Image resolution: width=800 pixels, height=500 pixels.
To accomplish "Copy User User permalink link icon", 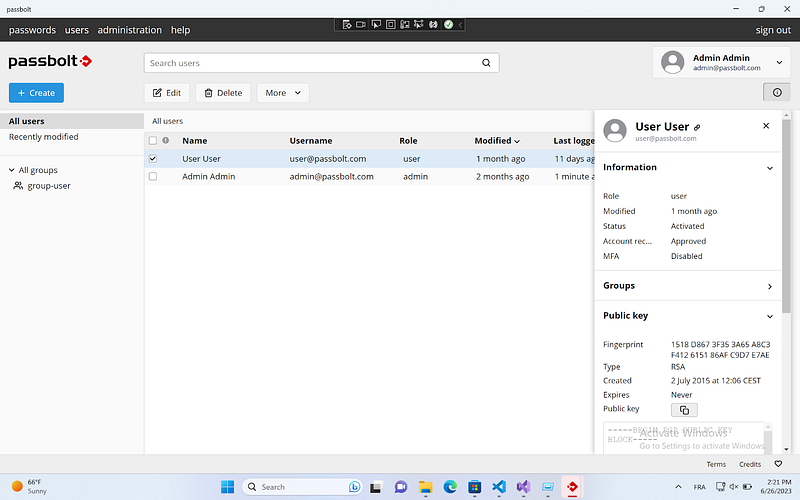I will [697, 128].
